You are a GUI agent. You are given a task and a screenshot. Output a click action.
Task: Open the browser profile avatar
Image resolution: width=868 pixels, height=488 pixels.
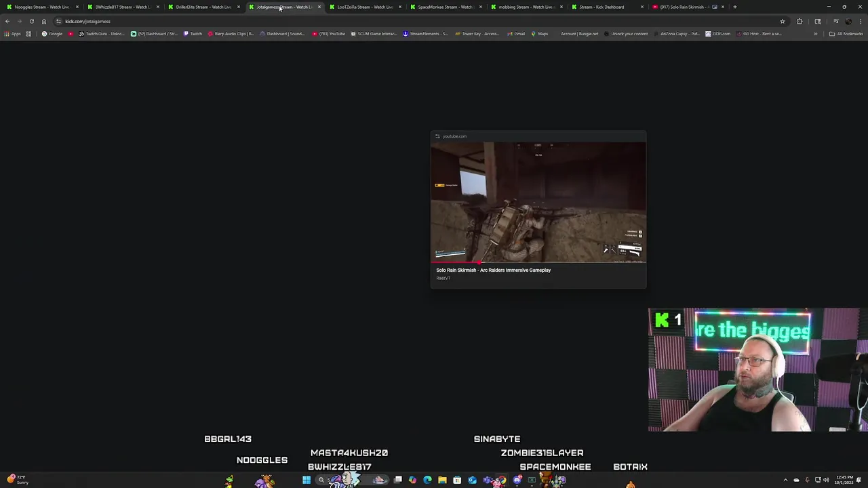click(x=848, y=21)
